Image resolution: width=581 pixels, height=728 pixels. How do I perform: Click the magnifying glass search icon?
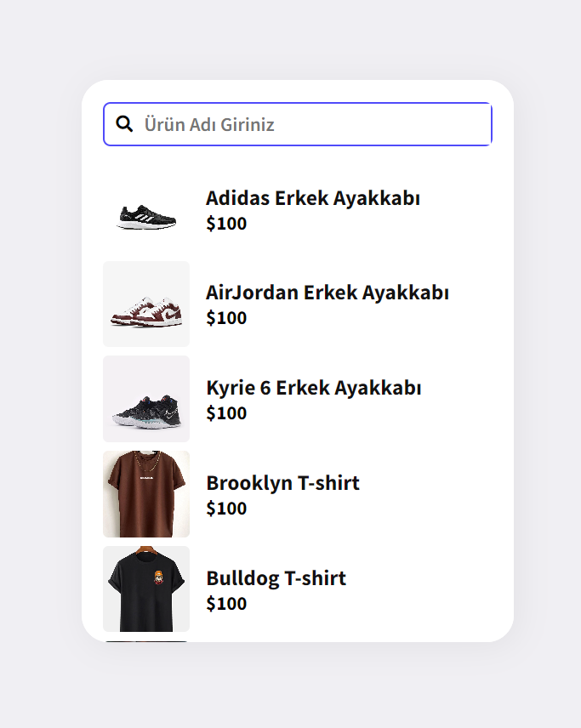click(124, 123)
